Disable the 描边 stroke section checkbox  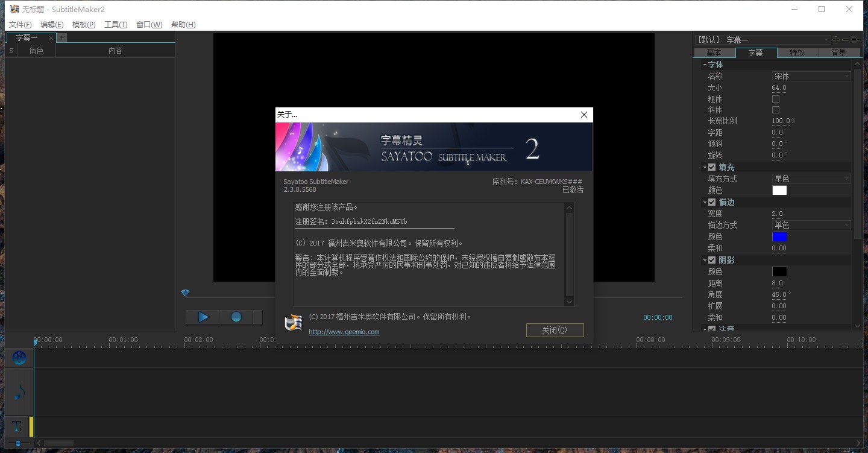[x=712, y=202]
